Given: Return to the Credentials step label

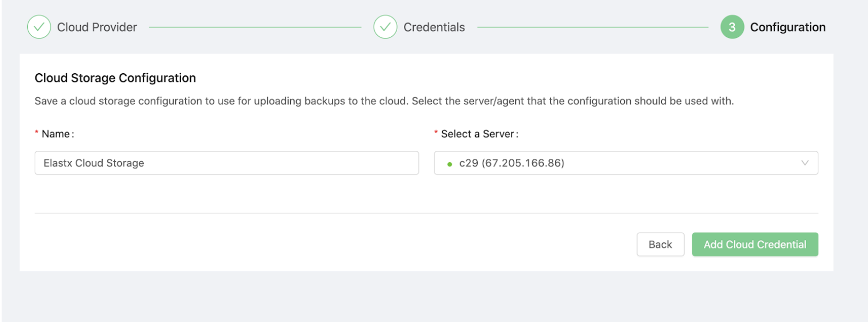Looking at the screenshot, I should point(434,27).
